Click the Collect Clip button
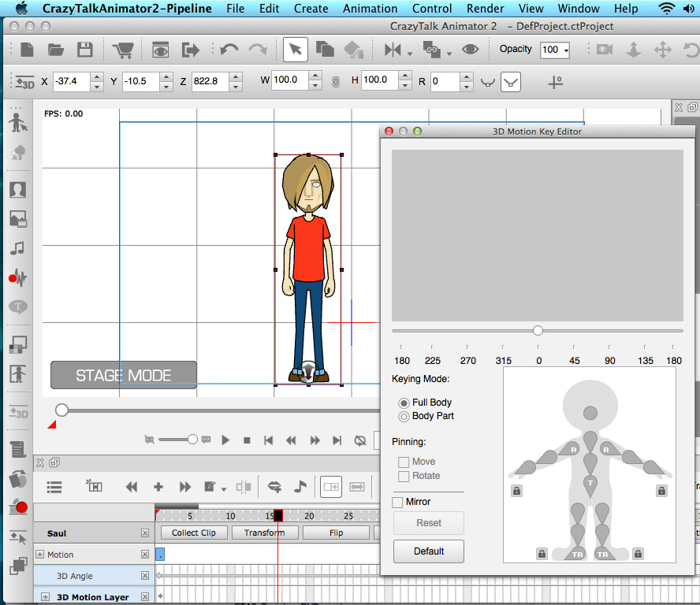The width and height of the screenshot is (700, 605). pyautogui.click(x=194, y=533)
